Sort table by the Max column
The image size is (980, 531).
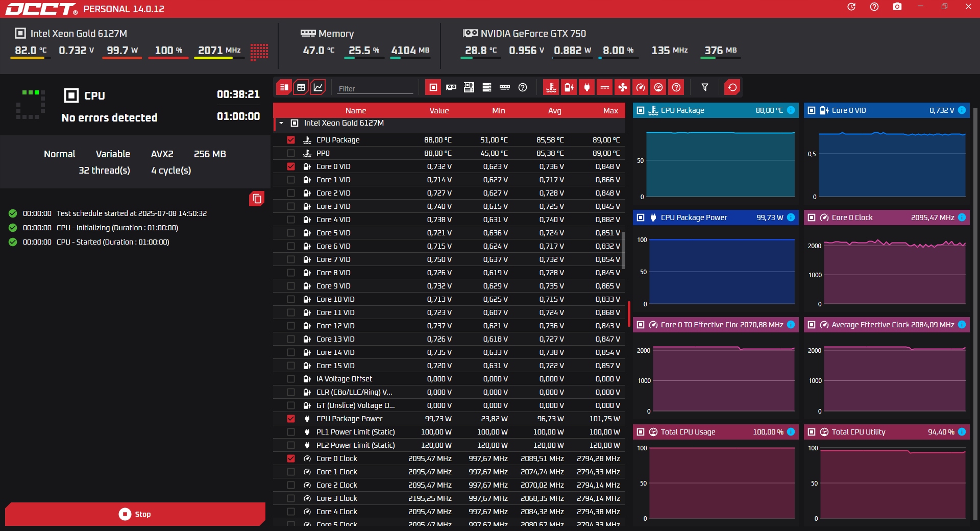pos(610,111)
